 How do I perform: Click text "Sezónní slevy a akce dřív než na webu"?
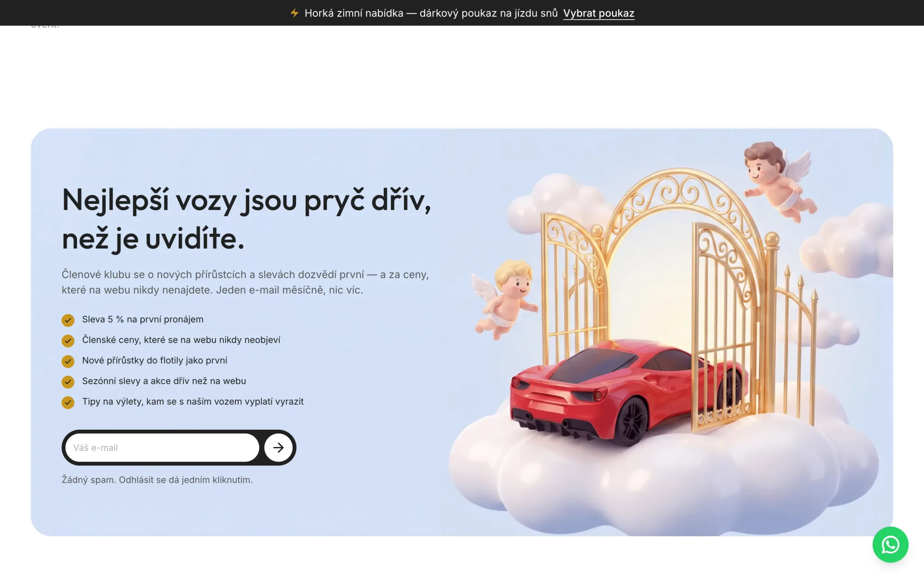point(164,381)
